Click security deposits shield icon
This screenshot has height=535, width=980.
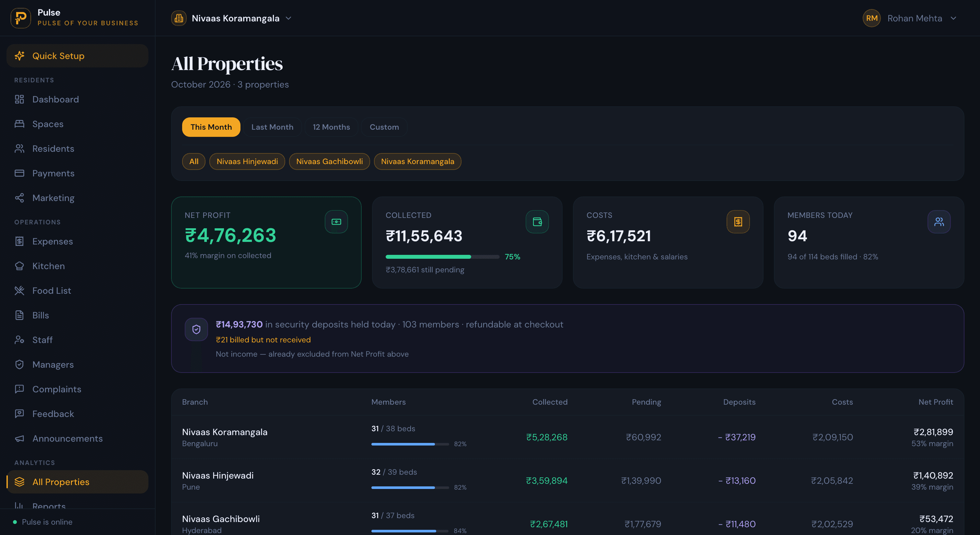click(196, 329)
